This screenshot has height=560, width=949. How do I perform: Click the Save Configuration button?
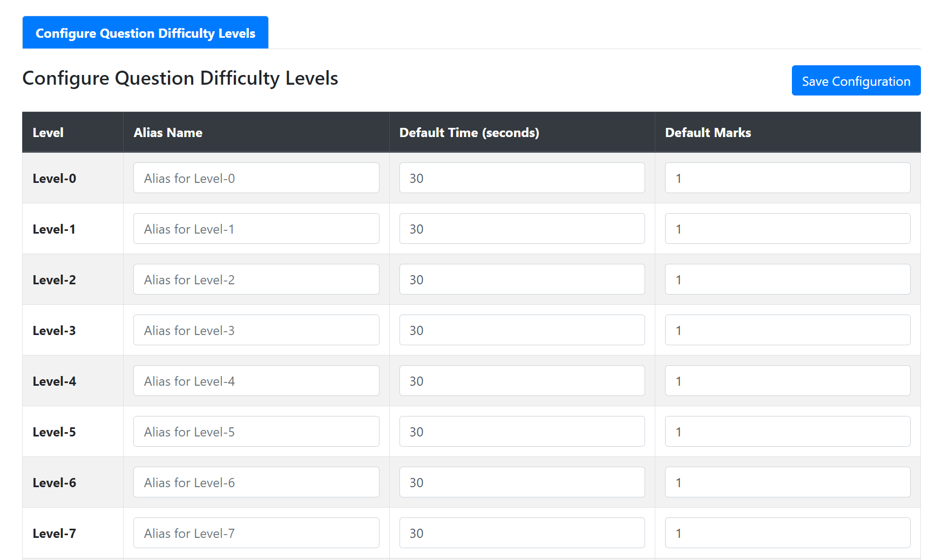[x=856, y=81]
